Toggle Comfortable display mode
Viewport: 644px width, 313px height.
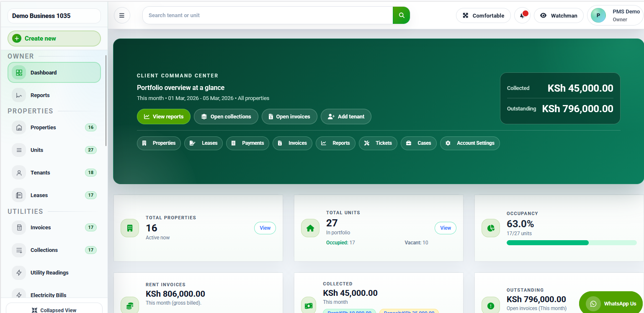click(483, 15)
